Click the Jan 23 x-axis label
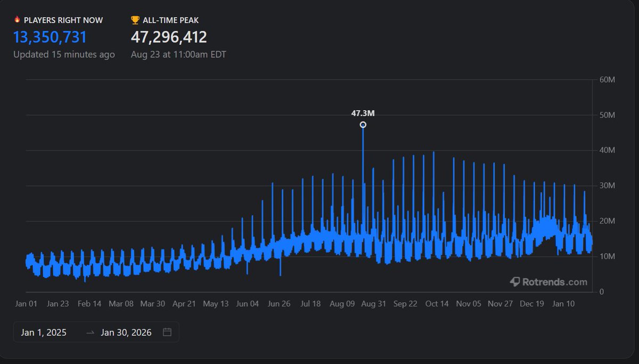This screenshot has height=364, width=639. click(58, 304)
